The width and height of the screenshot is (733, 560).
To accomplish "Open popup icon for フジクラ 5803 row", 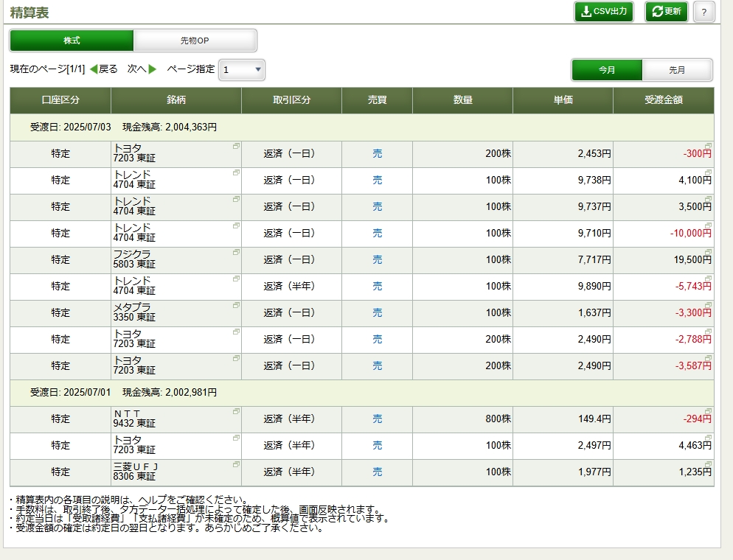I will point(236,252).
